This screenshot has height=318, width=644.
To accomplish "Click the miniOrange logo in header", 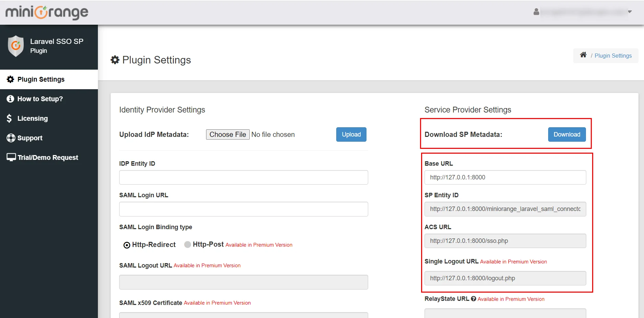I will pos(47,12).
